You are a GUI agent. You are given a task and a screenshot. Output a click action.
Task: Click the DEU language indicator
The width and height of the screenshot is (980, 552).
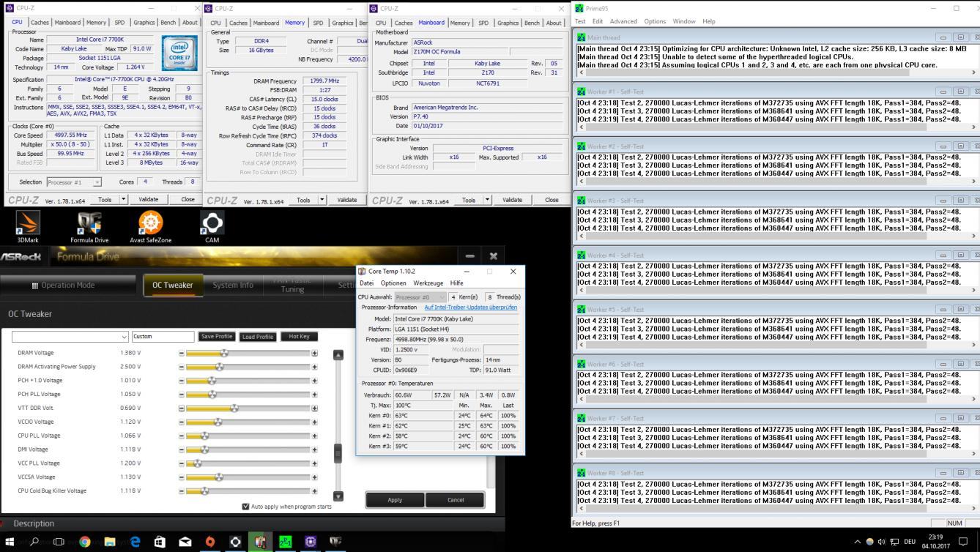910,542
